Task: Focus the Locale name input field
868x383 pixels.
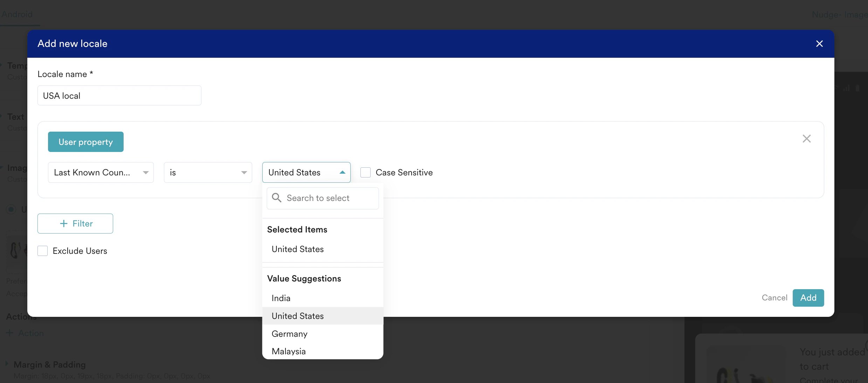Action: coord(119,96)
